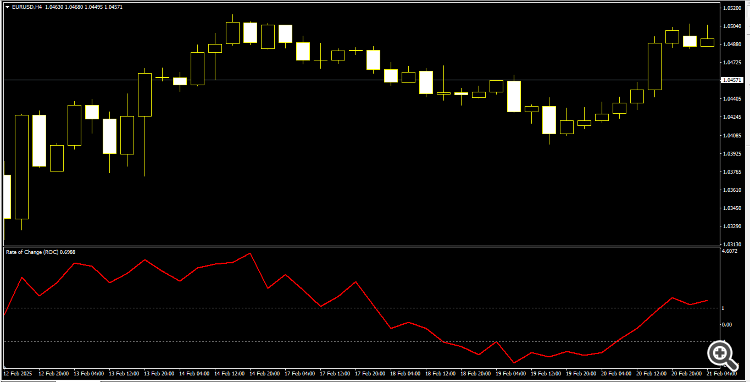Click the 1.03925 price scale label
The width and height of the screenshot is (750, 382).
pos(732,153)
